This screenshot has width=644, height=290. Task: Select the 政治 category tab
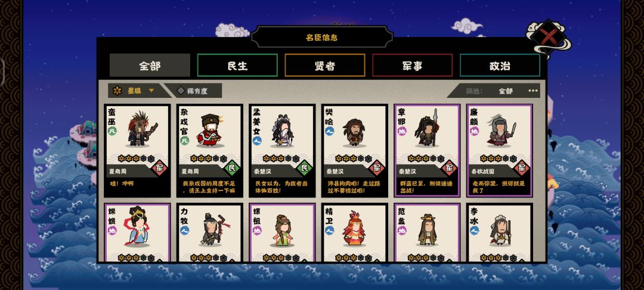[x=500, y=65]
